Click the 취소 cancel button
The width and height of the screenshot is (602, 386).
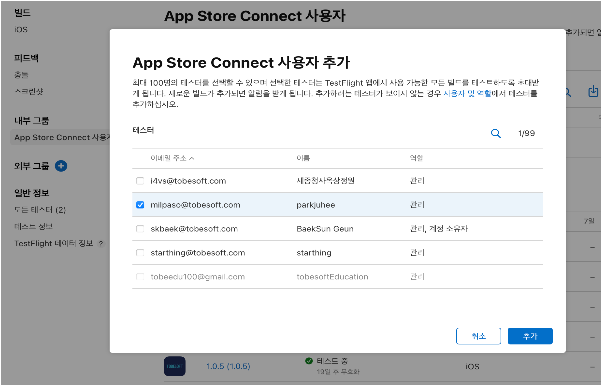(x=478, y=336)
